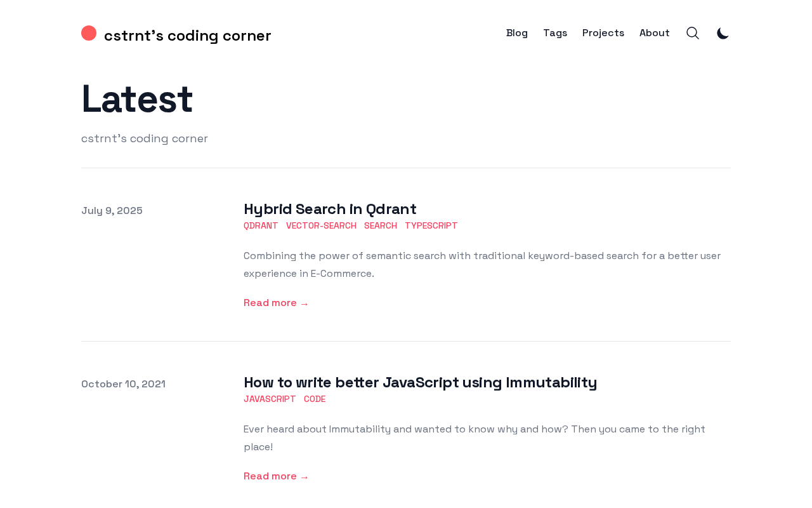Click the 'July 9, 2025' post date
812x508 pixels.
pyautogui.click(x=112, y=211)
